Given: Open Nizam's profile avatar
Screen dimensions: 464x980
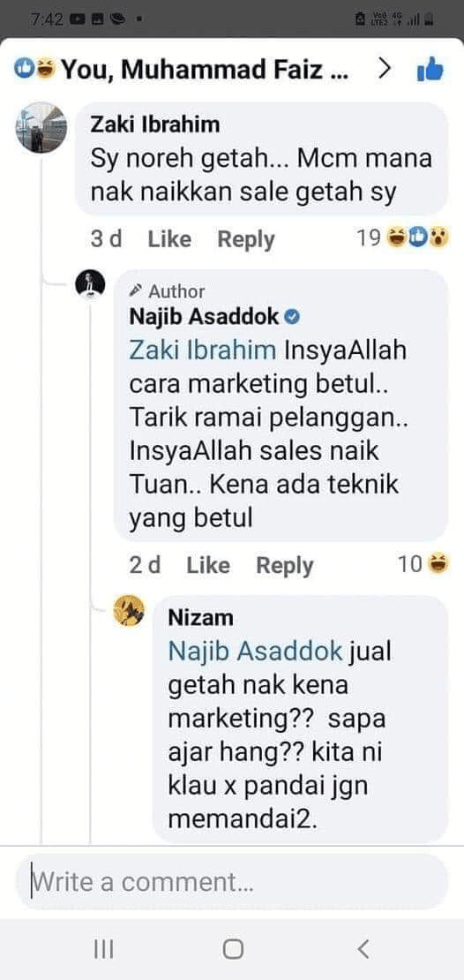Looking at the screenshot, I should tap(130, 611).
